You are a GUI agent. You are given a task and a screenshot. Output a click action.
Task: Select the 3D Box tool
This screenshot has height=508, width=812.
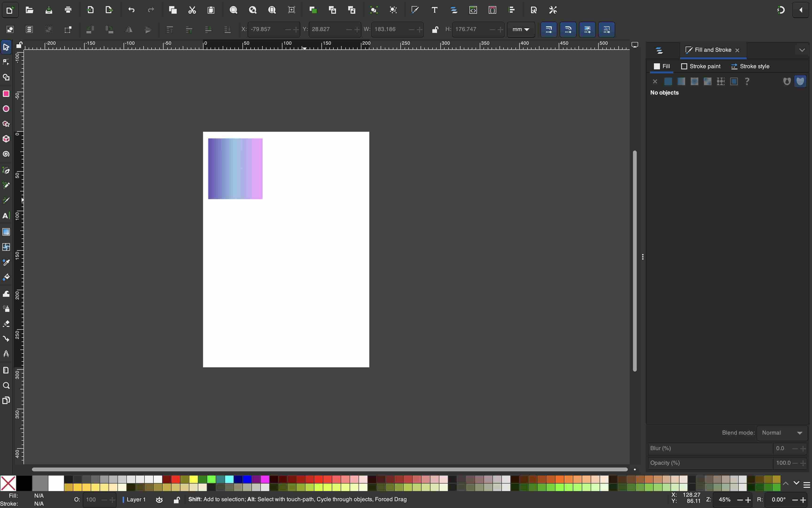pos(6,139)
